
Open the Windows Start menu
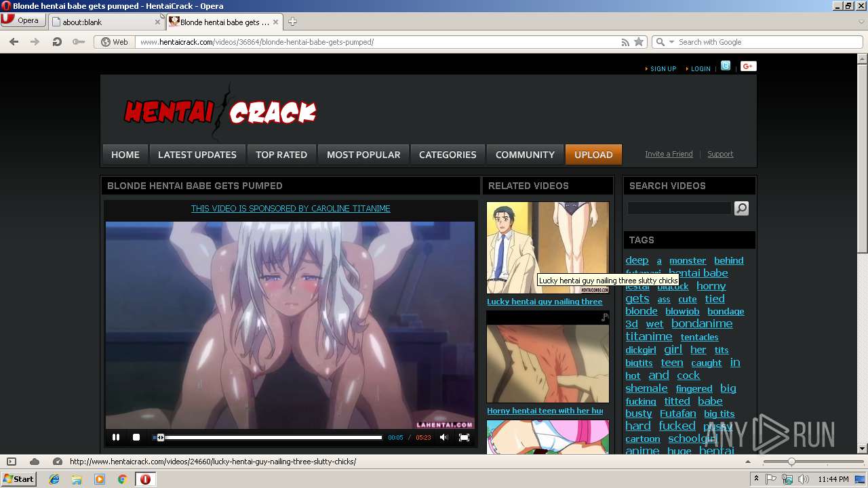coord(19,479)
